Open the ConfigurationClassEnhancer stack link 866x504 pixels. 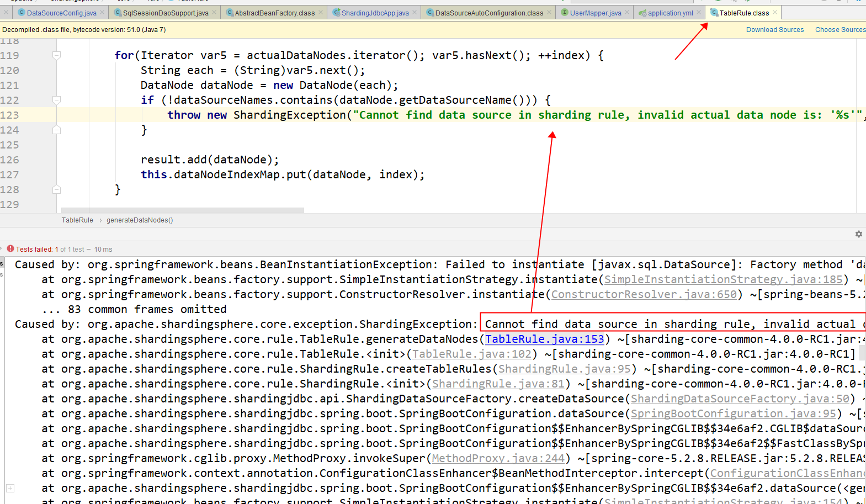coord(788,473)
